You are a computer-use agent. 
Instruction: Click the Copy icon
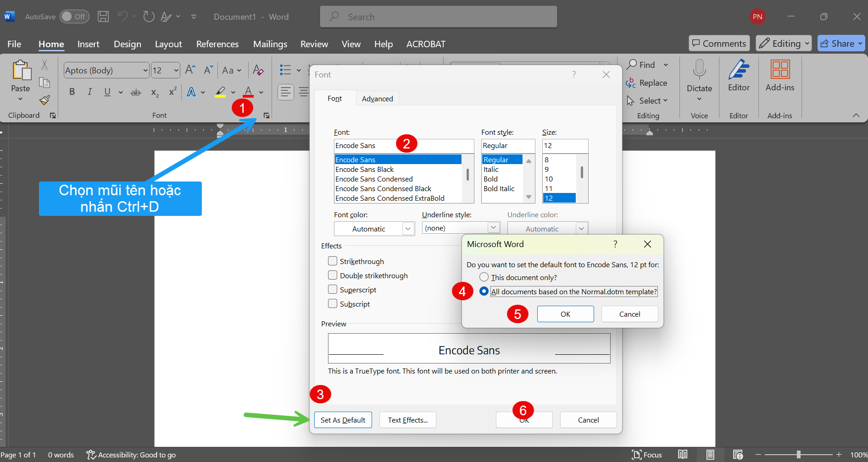[x=45, y=82]
